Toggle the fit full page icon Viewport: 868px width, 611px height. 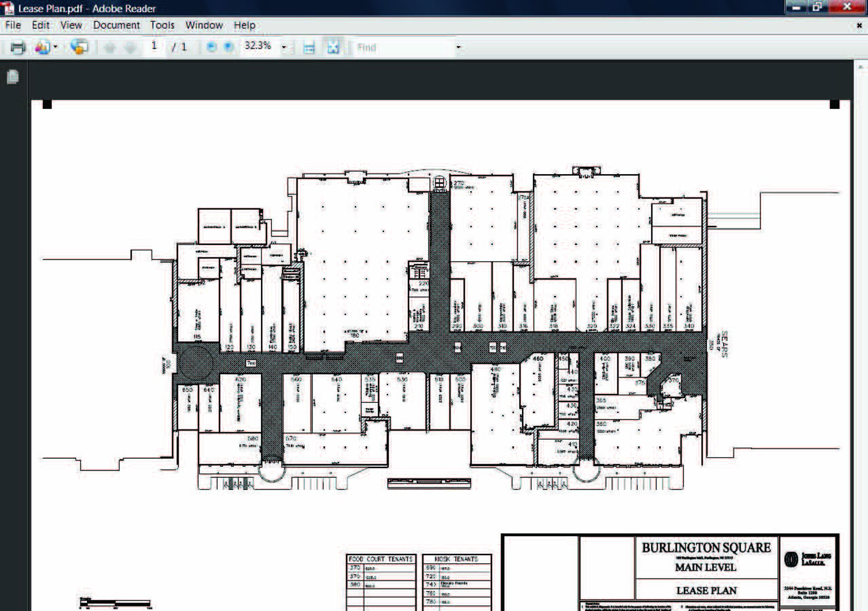tap(333, 47)
